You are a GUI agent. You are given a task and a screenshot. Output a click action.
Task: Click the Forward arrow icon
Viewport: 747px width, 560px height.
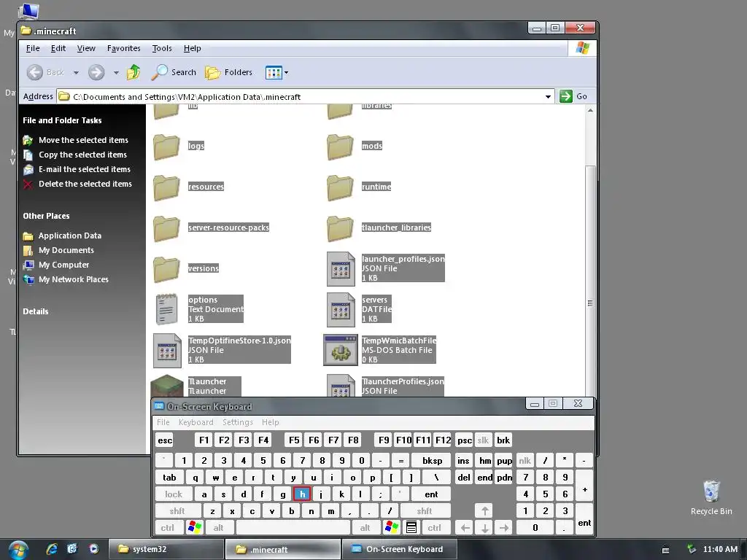[96, 72]
